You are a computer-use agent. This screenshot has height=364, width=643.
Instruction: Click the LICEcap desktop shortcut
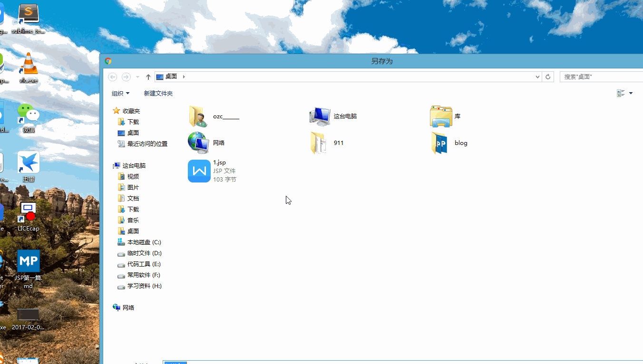(29, 217)
